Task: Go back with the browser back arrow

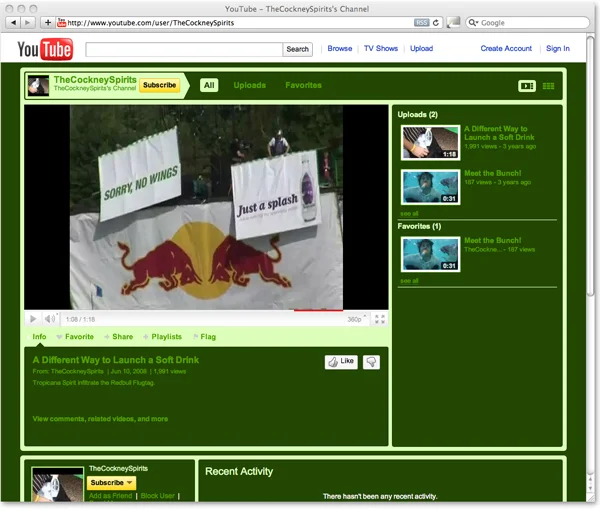Action: (x=13, y=23)
